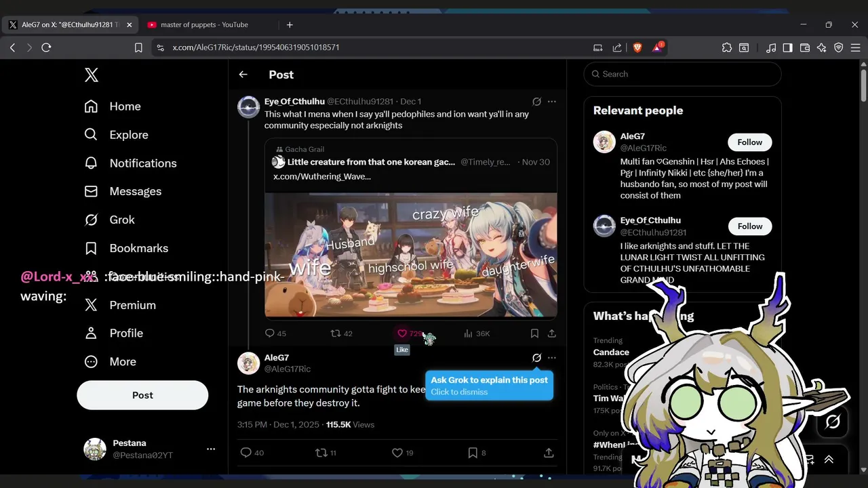Open a new browser tab

(290, 24)
